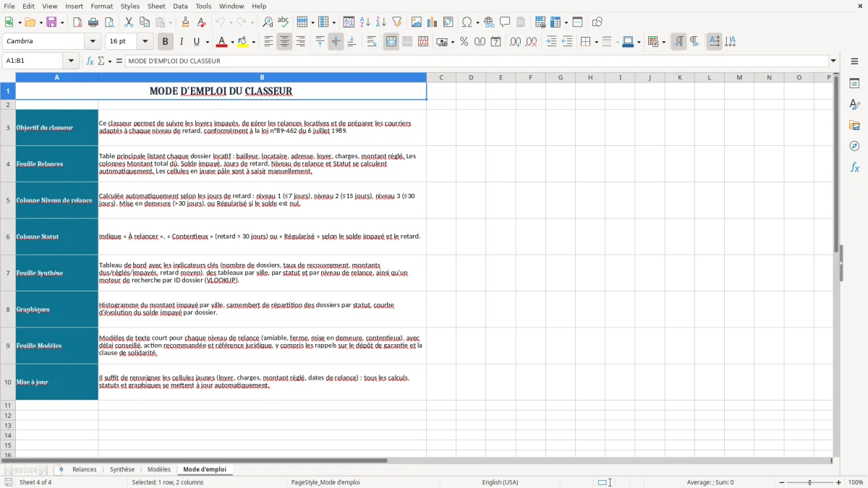868x488 pixels.
Task: Click the Copy icon
Action: [145, 22]
